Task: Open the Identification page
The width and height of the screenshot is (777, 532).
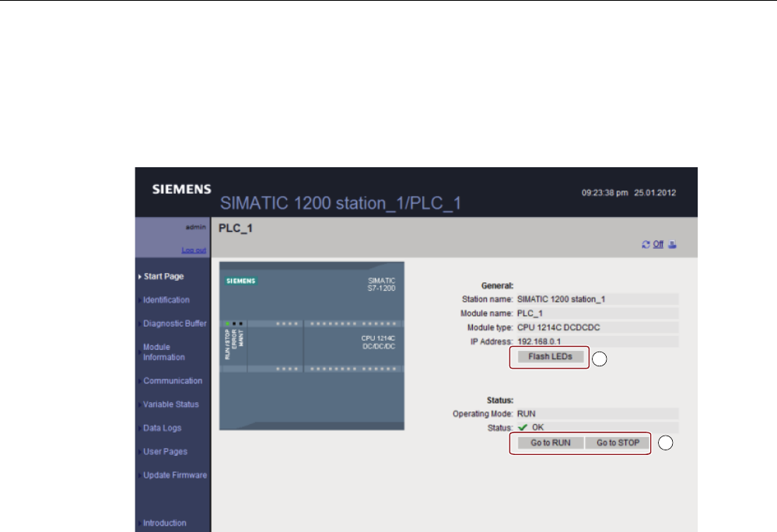Action: point(166,300)
